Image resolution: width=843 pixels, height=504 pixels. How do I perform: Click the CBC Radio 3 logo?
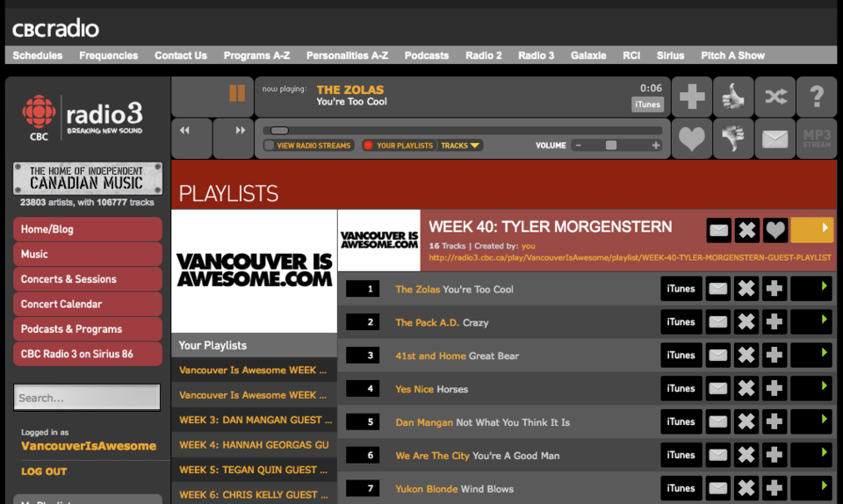tap(83, 119)
